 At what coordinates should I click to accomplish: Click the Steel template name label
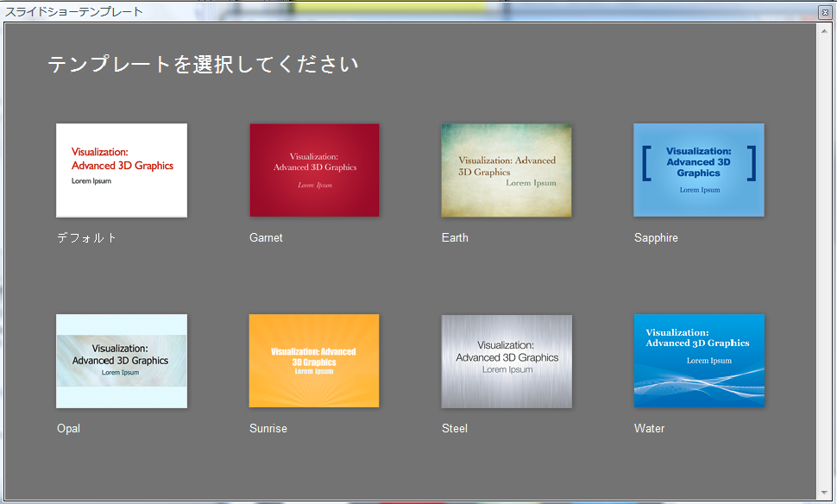455,428
